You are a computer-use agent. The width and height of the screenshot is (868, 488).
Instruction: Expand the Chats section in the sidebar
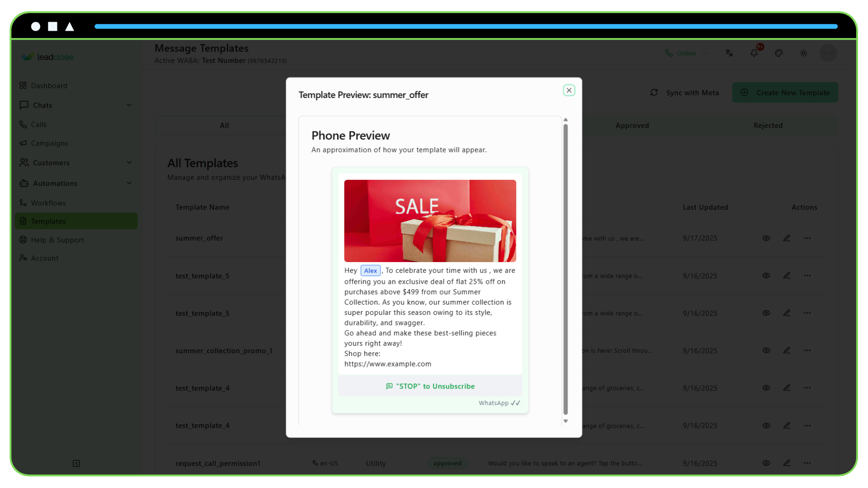pos(129,105)
